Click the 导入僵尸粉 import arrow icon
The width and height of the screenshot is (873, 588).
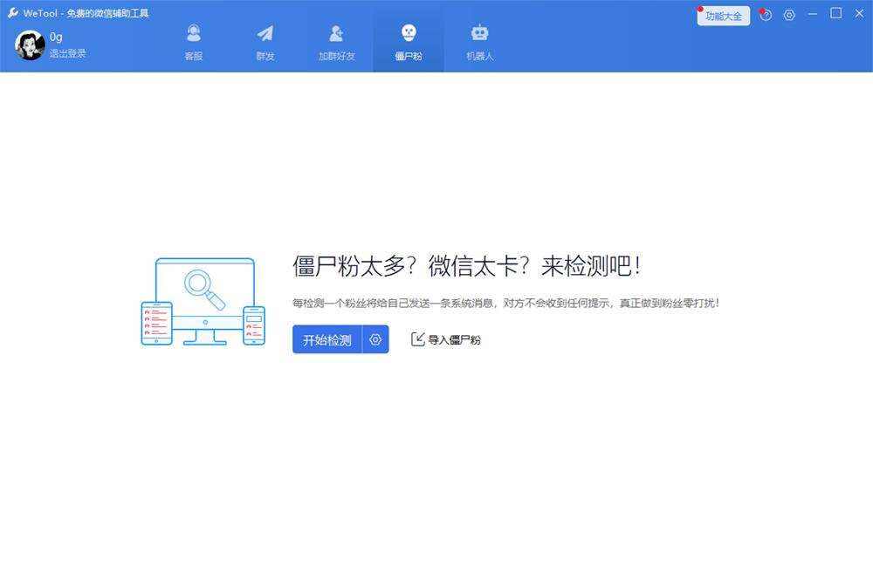(x=417, y=339)
